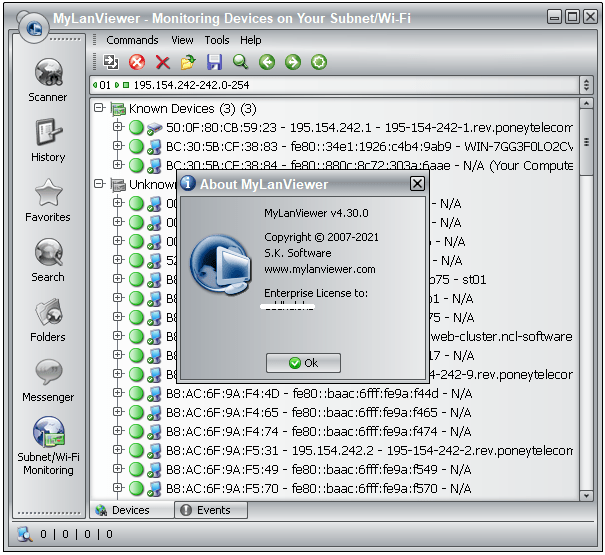The width and height of the screenshot is (605, 555).
Task: Open the Commands menu
Action: (132, 40)
